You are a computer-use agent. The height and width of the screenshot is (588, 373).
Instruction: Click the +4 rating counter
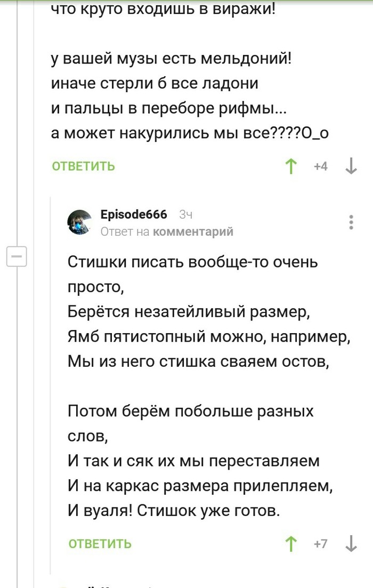click(x=321, y=166)
